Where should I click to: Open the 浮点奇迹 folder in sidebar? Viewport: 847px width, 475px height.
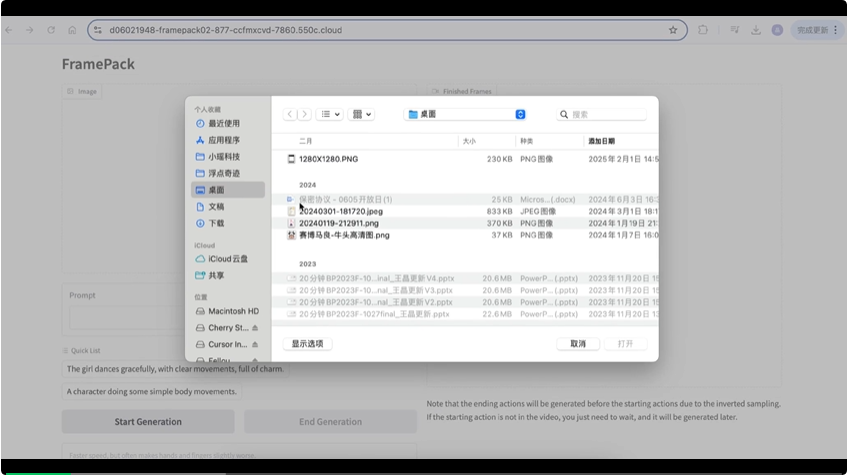click(227, 173)
